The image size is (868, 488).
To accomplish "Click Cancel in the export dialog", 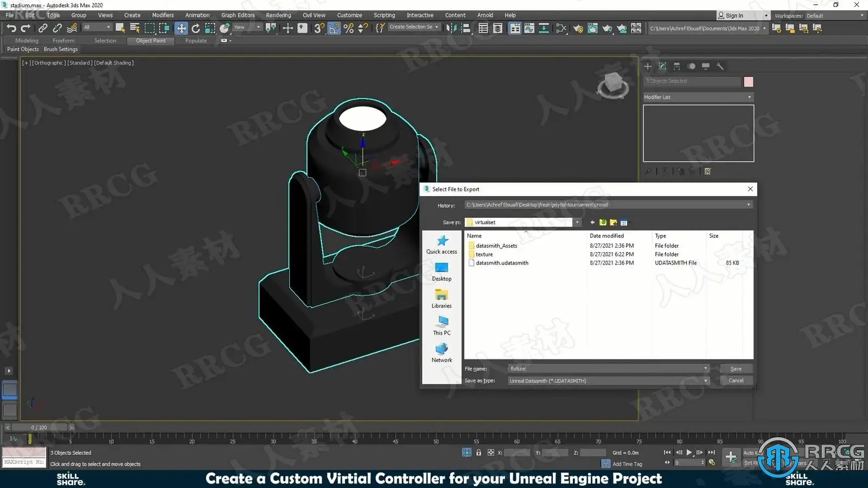I will (x=736, y=381).
